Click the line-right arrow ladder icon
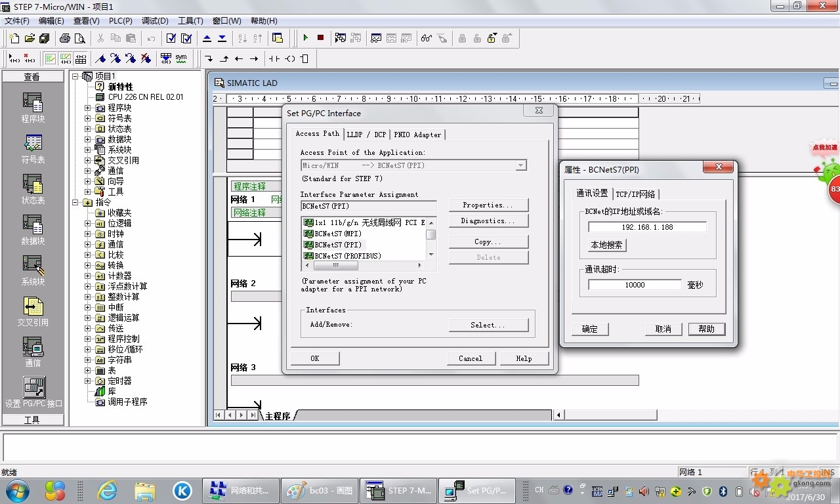This screenshot has height=504, width=840. [x=254, y=58]
